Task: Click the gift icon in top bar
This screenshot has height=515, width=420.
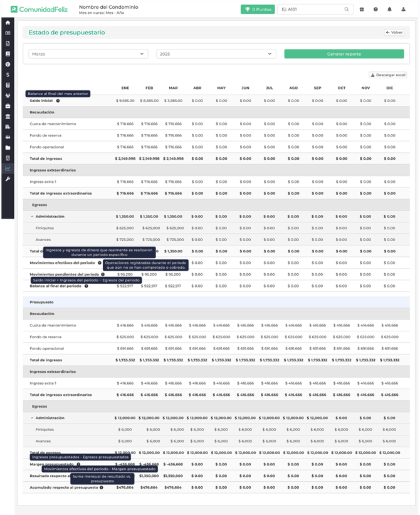Action: [x=362, y=9]
